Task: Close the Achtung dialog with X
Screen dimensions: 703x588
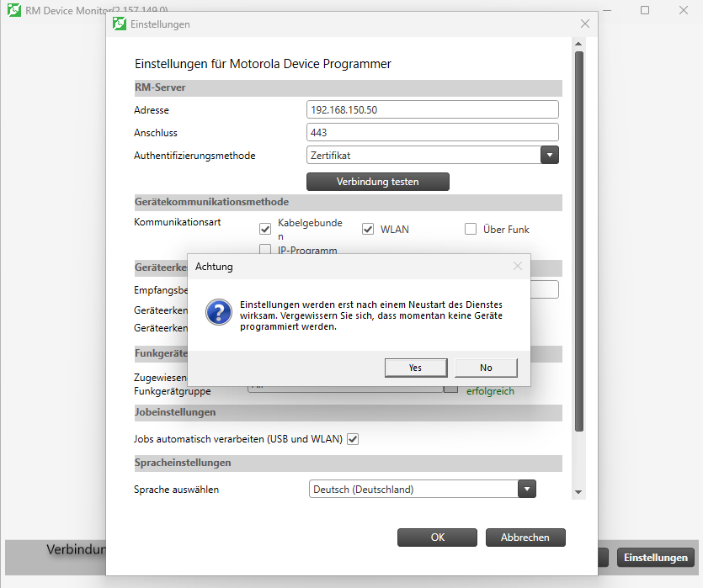Action: (x=518, y=266)
